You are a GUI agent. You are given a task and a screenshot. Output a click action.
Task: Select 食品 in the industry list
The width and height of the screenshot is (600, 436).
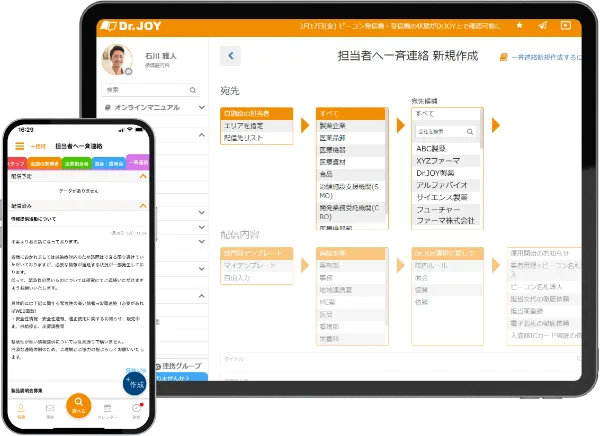pyautogui.click(x=351, y=174)
